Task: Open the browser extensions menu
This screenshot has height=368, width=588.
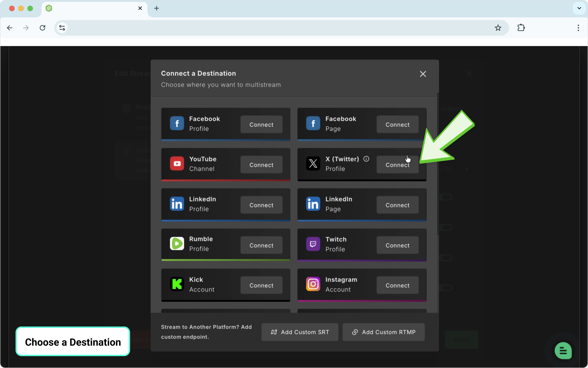Action: pos(521,28)
